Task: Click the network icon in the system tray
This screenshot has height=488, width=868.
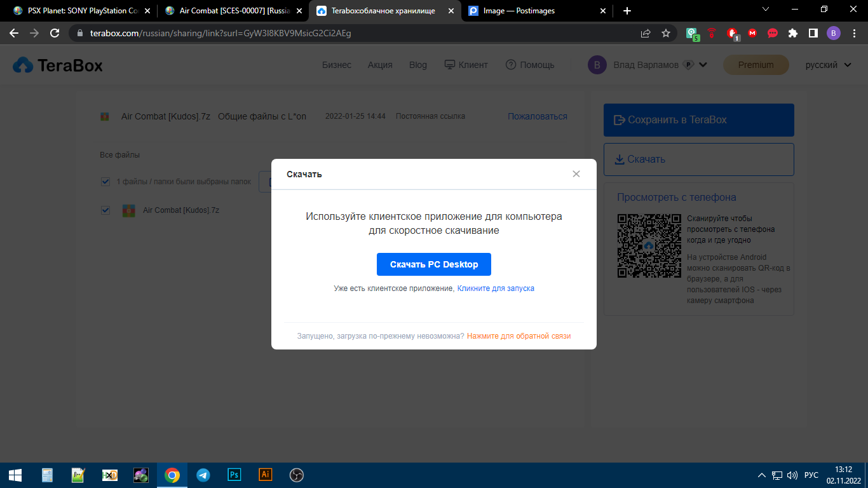Action: [x=777, y=475]
